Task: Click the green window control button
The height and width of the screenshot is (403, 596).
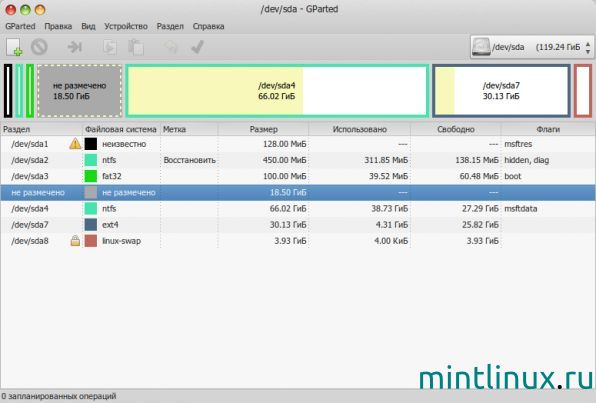Action: [x=25, y=9]
